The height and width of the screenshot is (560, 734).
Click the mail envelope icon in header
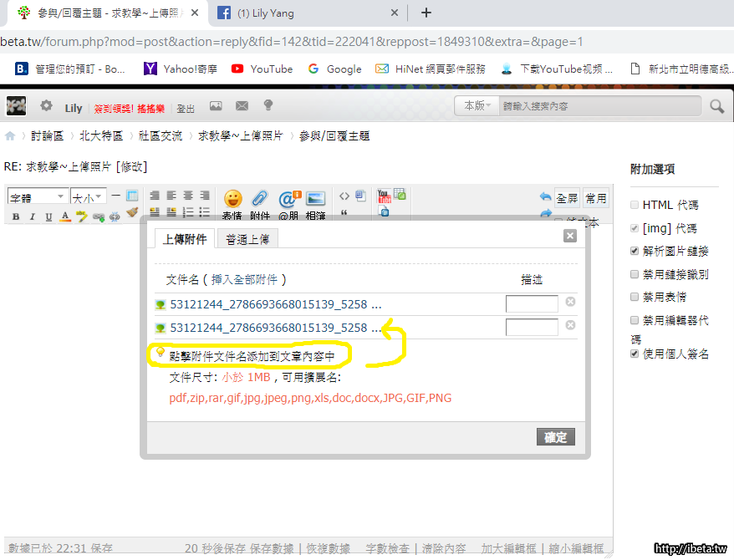[242, 106]
